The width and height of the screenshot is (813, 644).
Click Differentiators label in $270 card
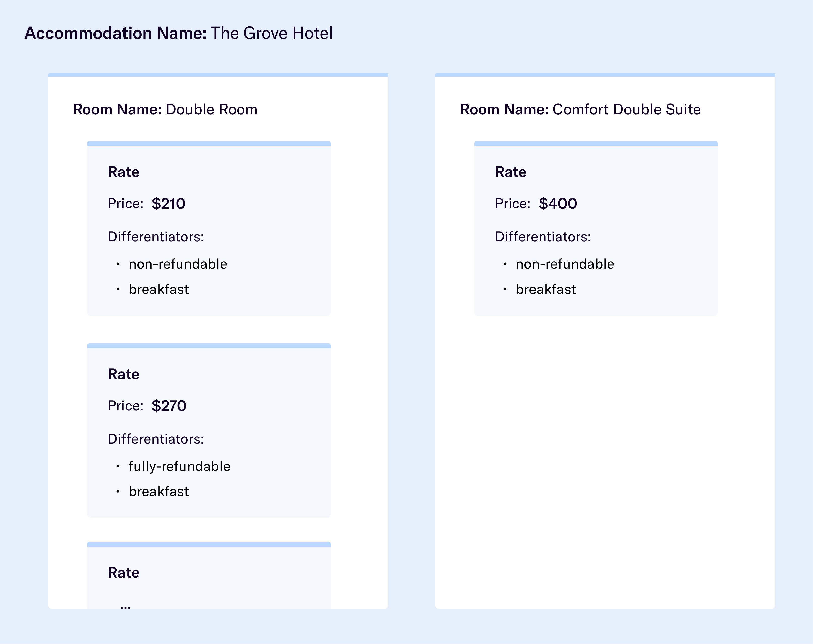156,439
